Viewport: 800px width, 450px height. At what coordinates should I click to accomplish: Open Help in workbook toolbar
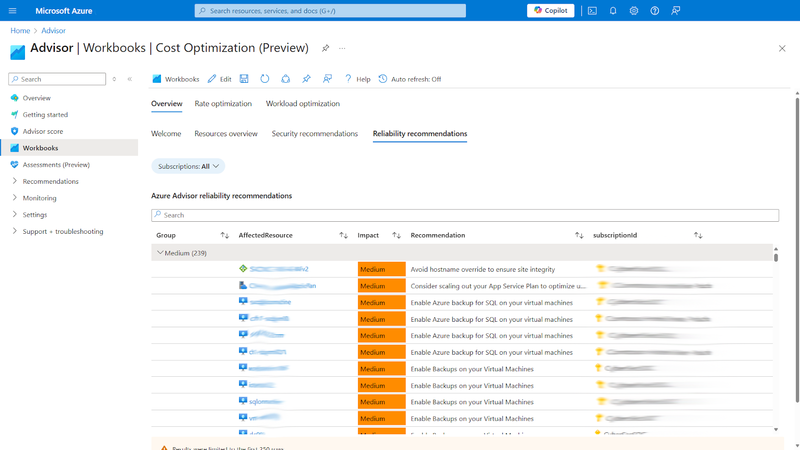pyautogui.click(x=357, y=79)
